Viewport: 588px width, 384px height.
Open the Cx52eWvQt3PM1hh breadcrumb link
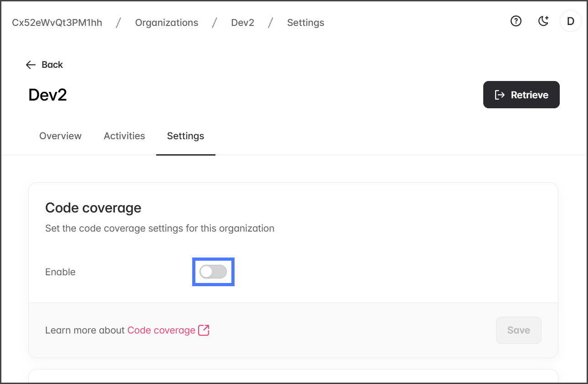[57, 23]
